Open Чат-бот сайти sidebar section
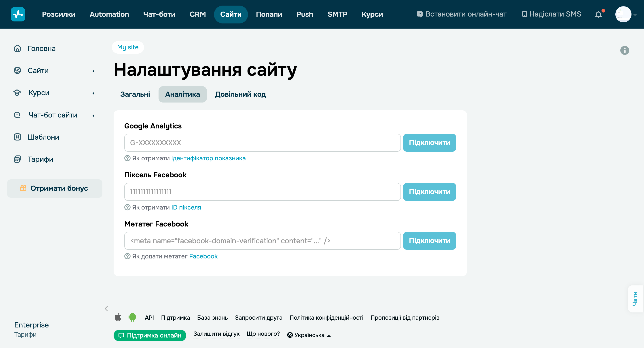Image resolution: width=644 pixels, height=348 pixels. click(52, 115)
